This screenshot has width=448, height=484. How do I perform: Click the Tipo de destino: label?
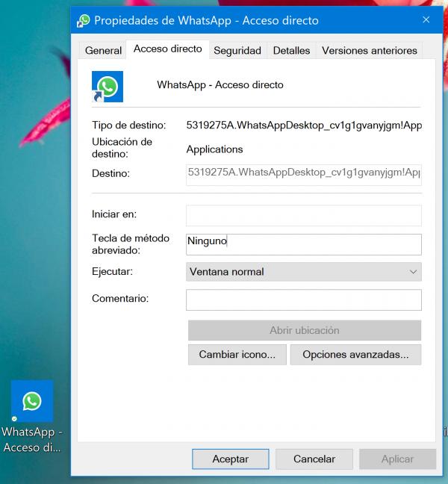tap(128, 125)
